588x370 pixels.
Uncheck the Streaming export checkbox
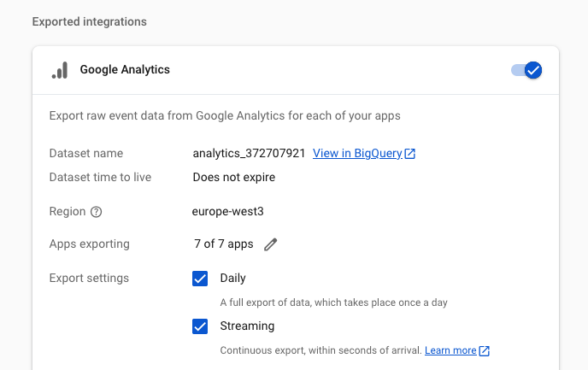coord(200,326)
